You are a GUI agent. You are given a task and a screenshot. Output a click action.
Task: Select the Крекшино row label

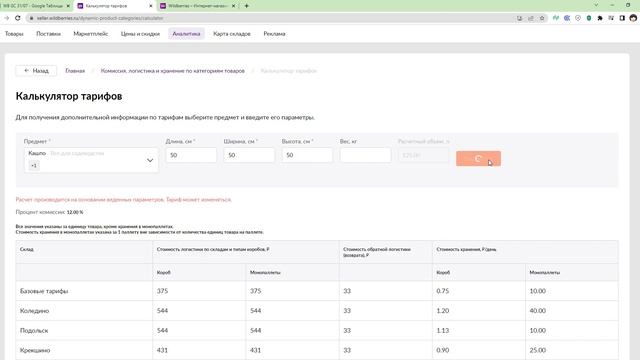35,350
